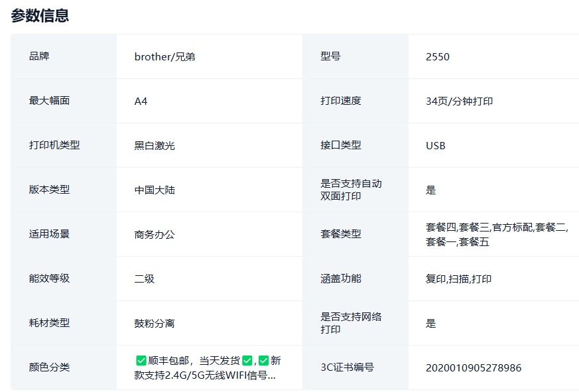Click the green checkmark after 当天发货
Viewport: 579px width, 392px height.
point(247,361)
